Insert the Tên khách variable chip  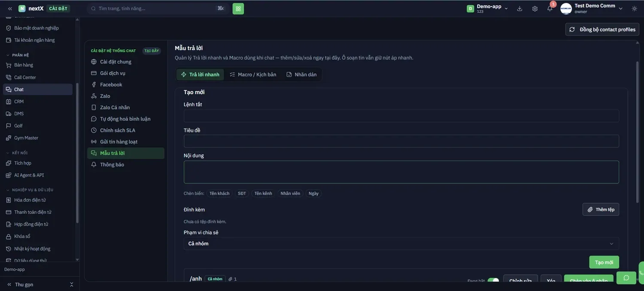pyautogui.click(x=219, y=193)
